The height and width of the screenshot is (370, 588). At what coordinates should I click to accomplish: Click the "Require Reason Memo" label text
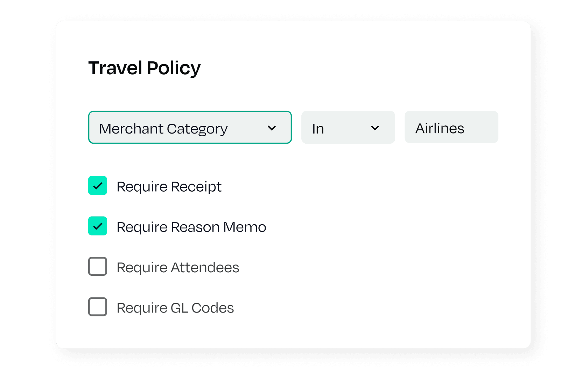click(191, 227)
